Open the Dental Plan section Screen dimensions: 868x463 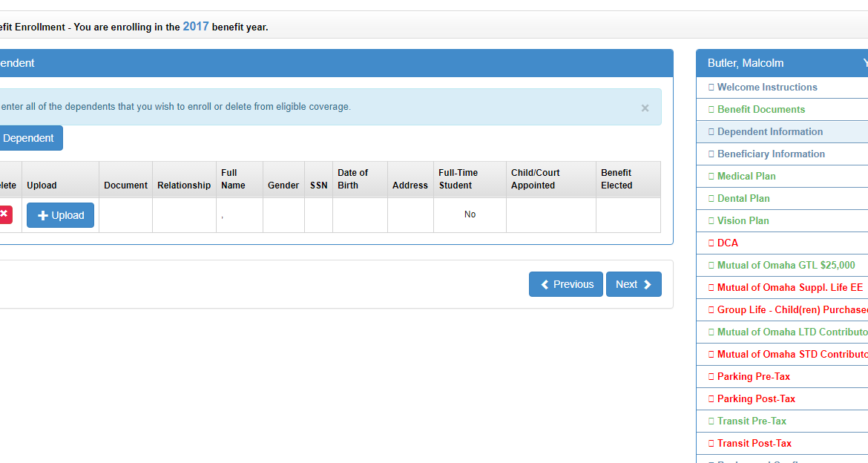click(743, 198)
